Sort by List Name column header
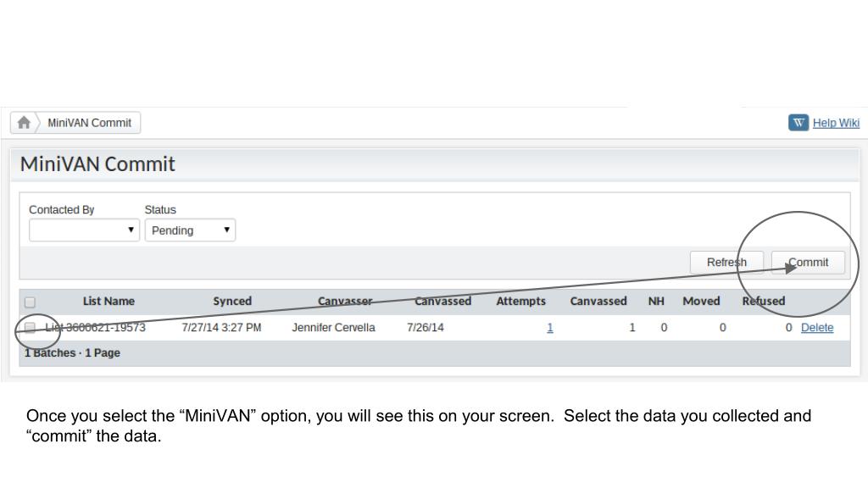 [108, 301]
